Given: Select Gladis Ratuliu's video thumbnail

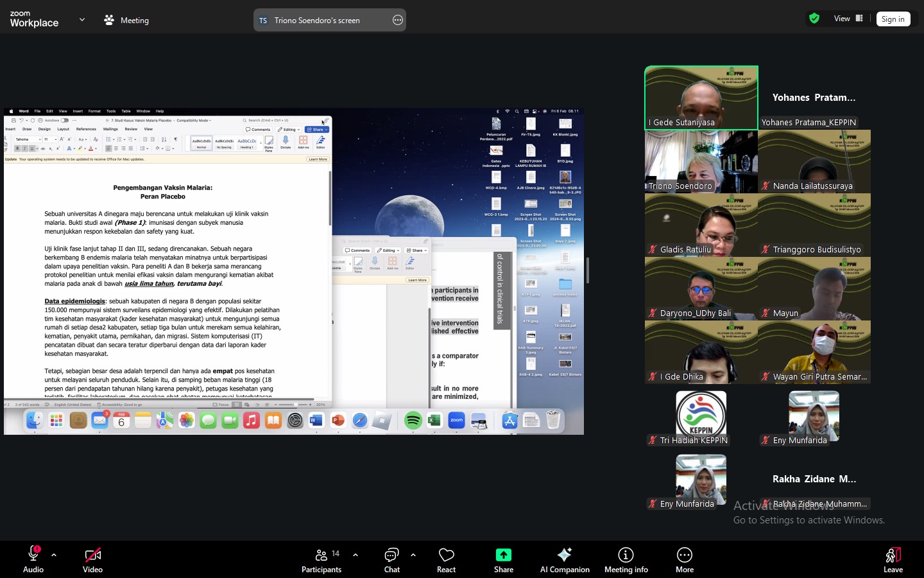Looking at the screenshot, I should pyautogui.click(x=701, y=225).
